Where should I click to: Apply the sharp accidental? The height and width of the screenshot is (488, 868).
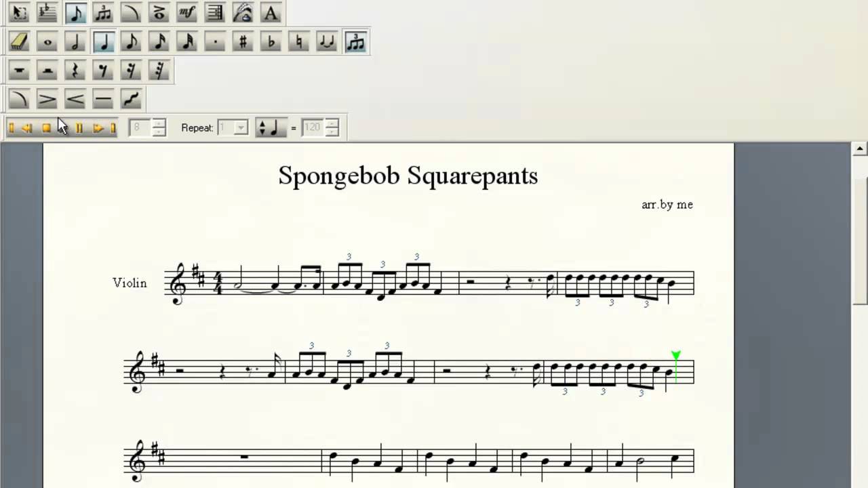pos(242,42)
